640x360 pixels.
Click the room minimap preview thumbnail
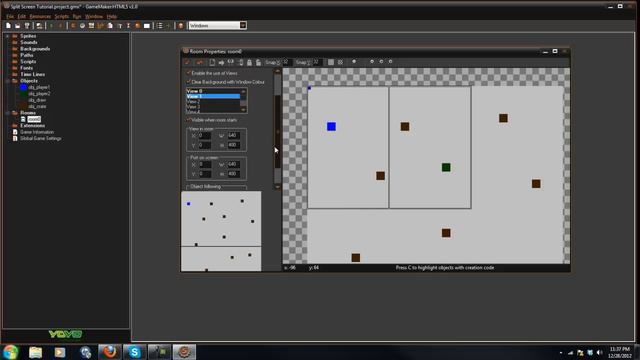(221, 231)
